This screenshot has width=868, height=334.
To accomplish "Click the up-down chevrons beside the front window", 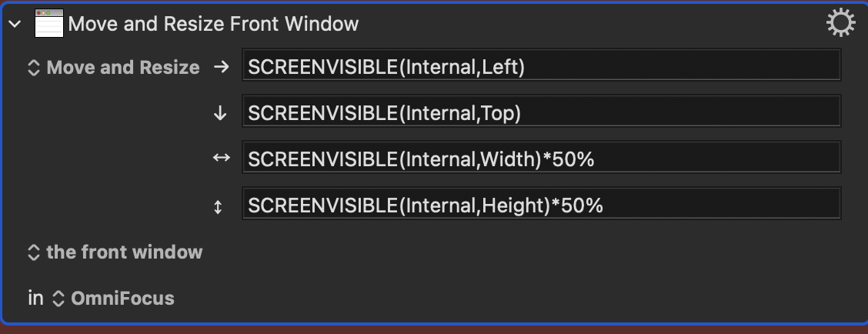I will coord(34,252).
